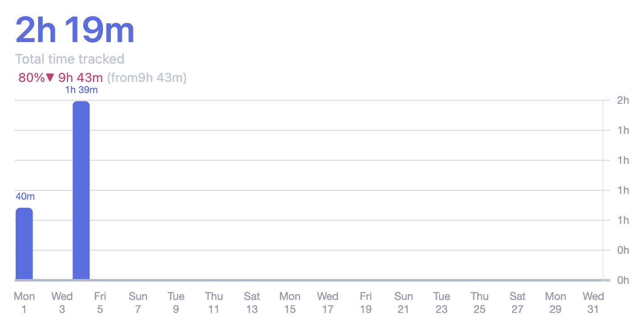Click the (from 9h 43m) comparison text
Screen dimensions: 644x325
147,78
